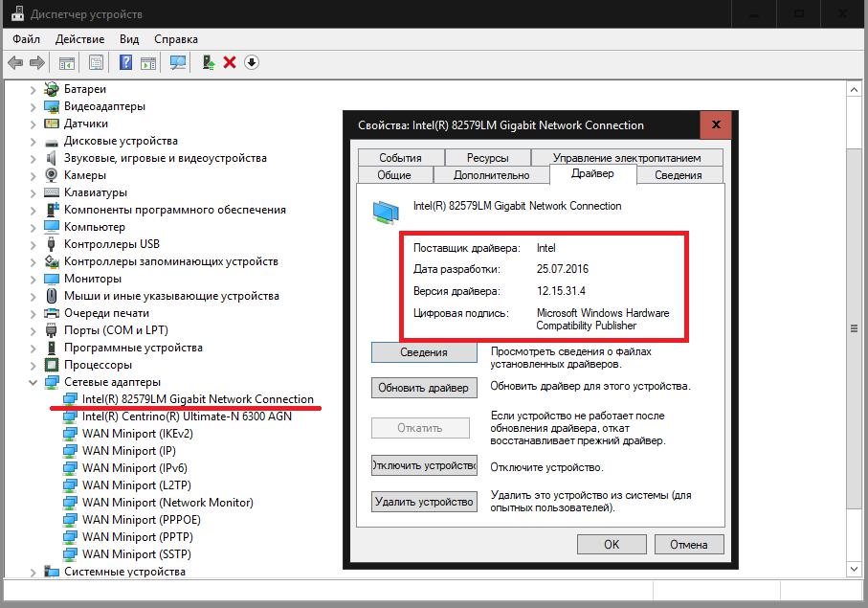Select Intel(R) Centrino(R) Ultimate-N 6300 AGN
868x608 pixels.
[187, 417]
